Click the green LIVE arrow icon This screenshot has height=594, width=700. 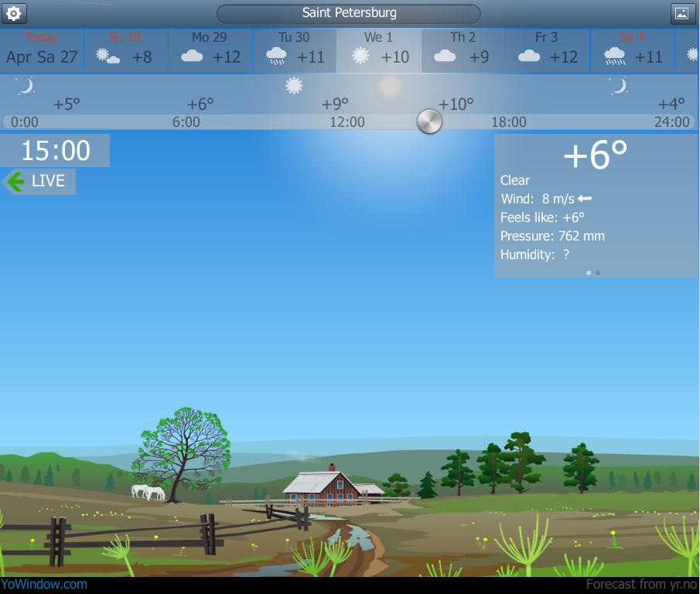click(x=14, y=182)
